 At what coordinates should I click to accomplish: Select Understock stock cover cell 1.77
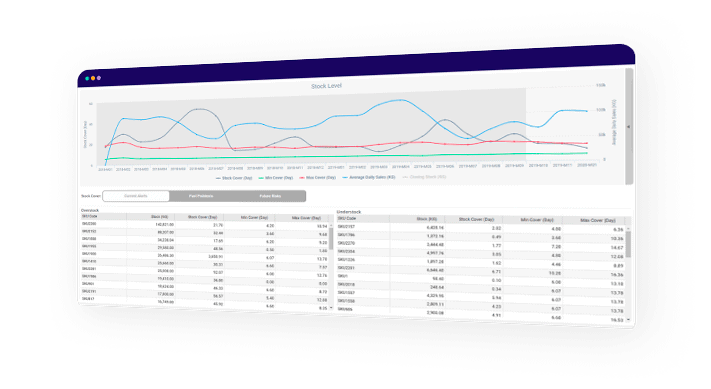[x=497, y=246]
